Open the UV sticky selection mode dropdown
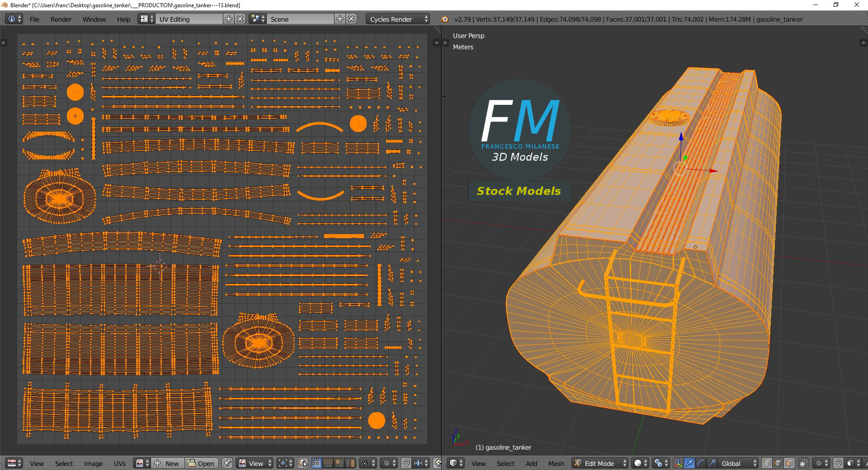 (x=368, y=463)
